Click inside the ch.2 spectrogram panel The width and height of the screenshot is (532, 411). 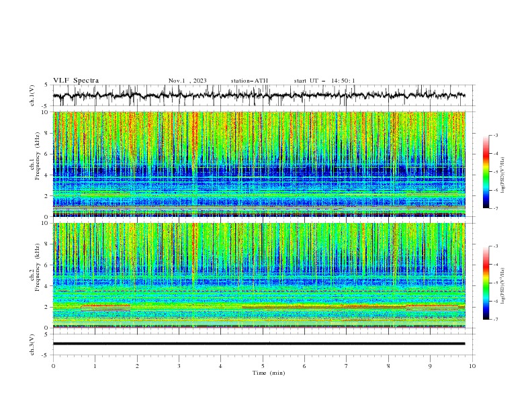(x=259, y=275)
